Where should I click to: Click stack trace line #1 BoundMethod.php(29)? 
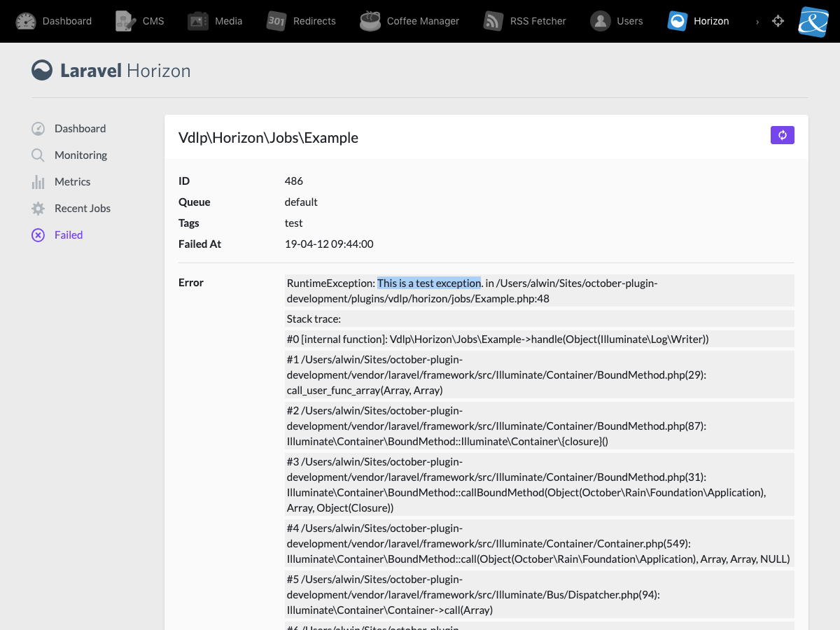click(539, 374)
